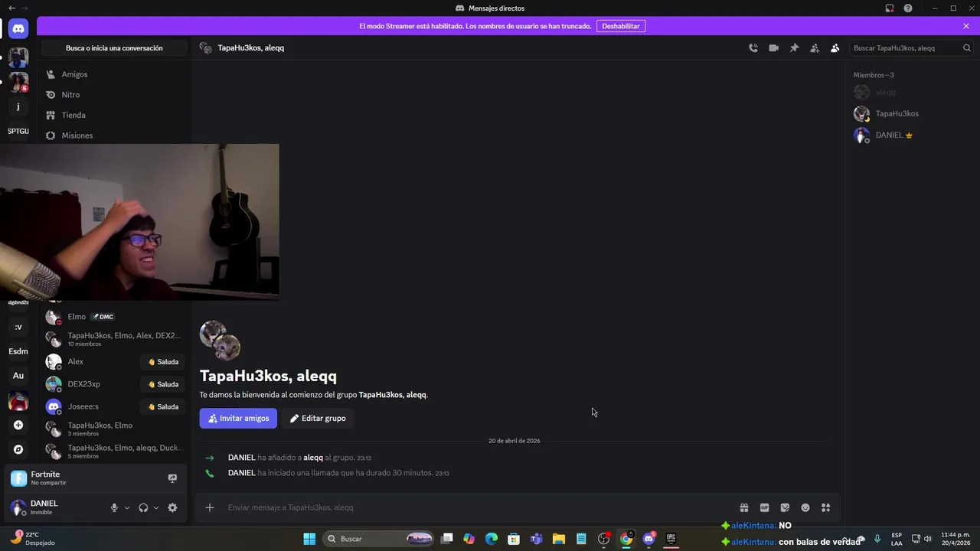Screen dimensions: 980x551
Task: Open Discover servers compass icon
Action: [18, 449]
